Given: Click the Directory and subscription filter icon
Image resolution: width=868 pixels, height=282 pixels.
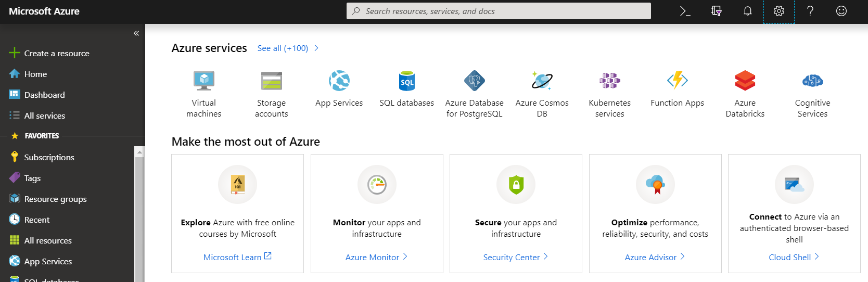Looking at the screenshot, I should [x=717, y=11].
